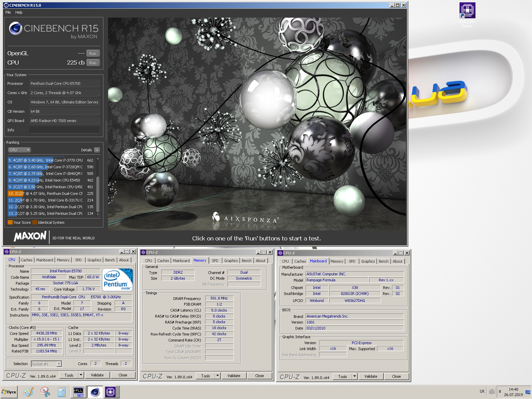Click the DRAM Frequency value 591.8 MHz
Image resolution: width=532 pixels, height=399 pixels.
pos(219,298)
